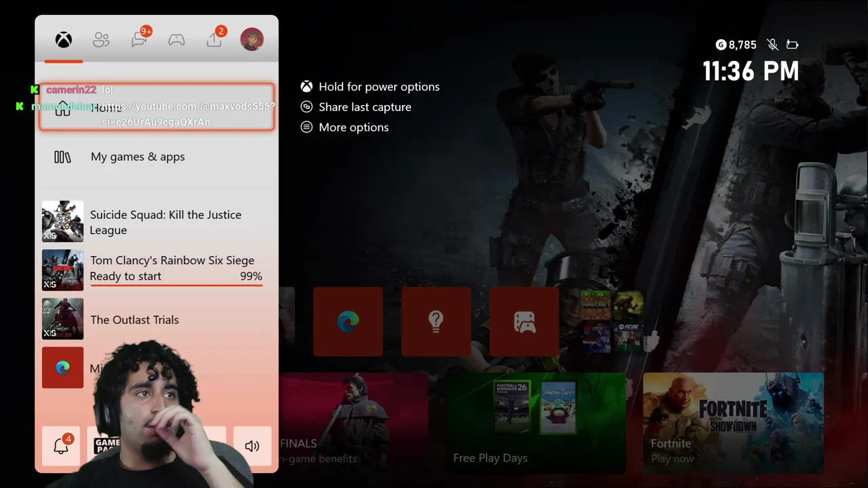
Task: Click Hold for power options hint
Action: pyautogui.click(x=370, y=87)
